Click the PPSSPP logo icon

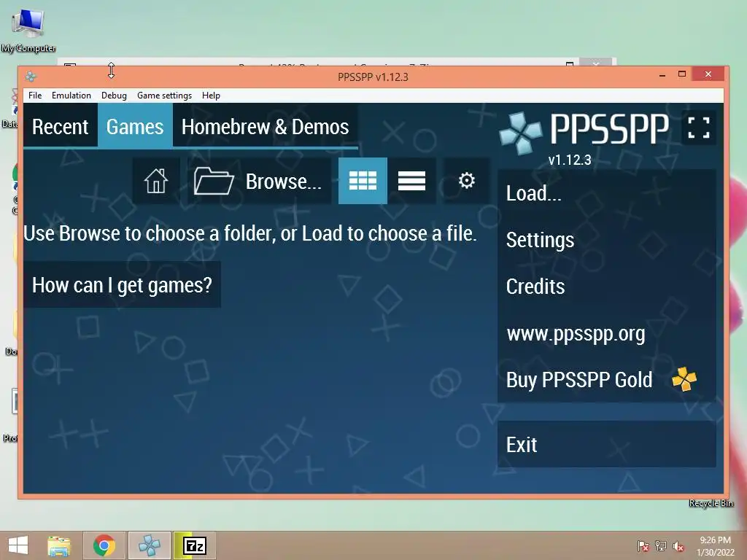[x=521, y=133]
